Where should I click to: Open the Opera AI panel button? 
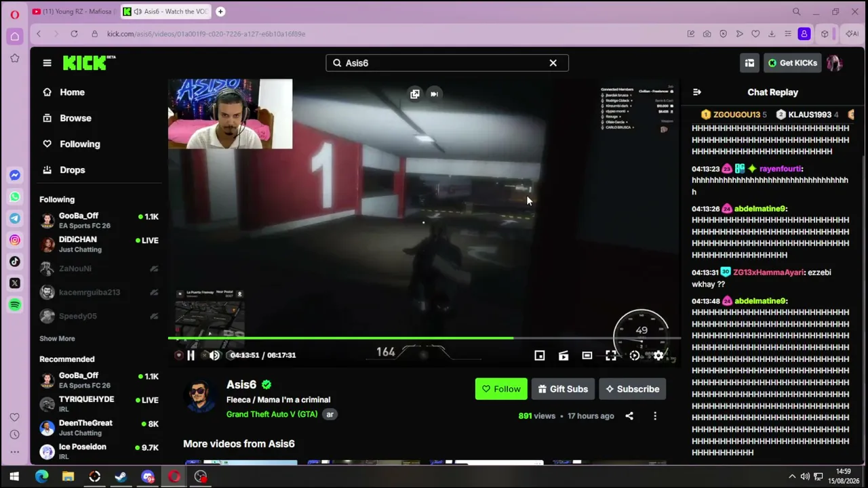[x=852, y=34]
